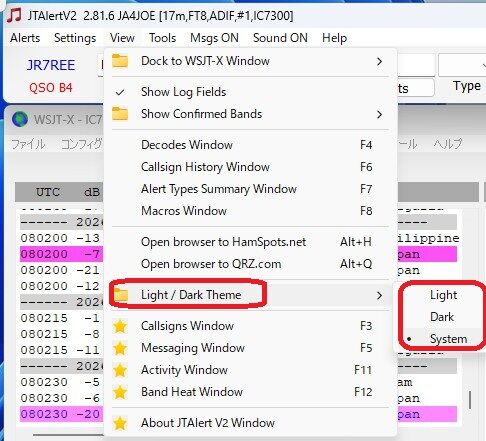Toggle Msgs ON in the menu bar

click(214, 38)
